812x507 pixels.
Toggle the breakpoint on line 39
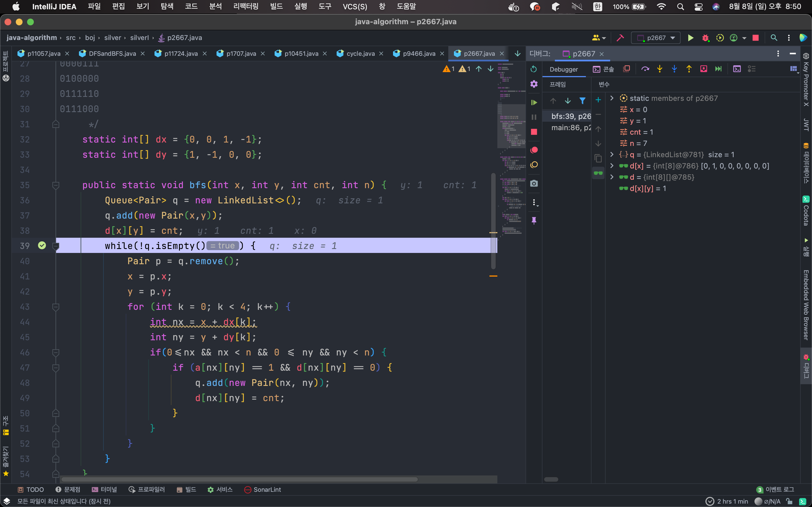[x=42, y=245]
